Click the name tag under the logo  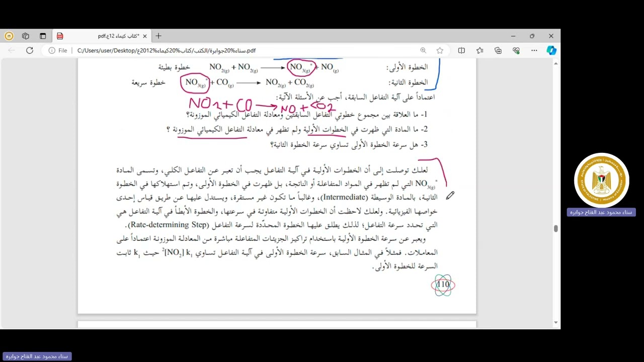(x=601, y=212)
